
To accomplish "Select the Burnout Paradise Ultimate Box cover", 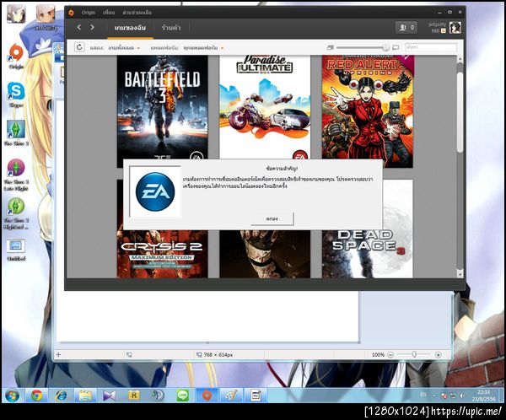I will (265, 107).
